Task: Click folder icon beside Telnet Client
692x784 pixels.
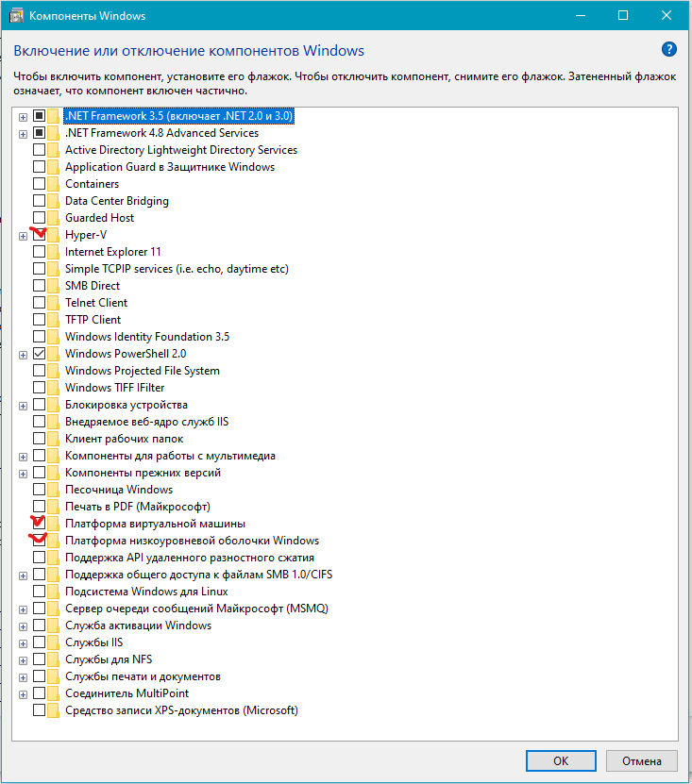Action: (54, 303)
